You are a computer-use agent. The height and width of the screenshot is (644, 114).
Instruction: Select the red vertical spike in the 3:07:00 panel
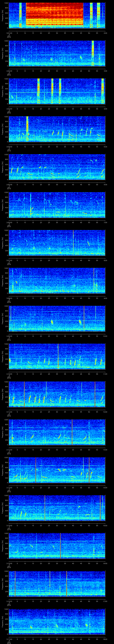coord(73,243)
